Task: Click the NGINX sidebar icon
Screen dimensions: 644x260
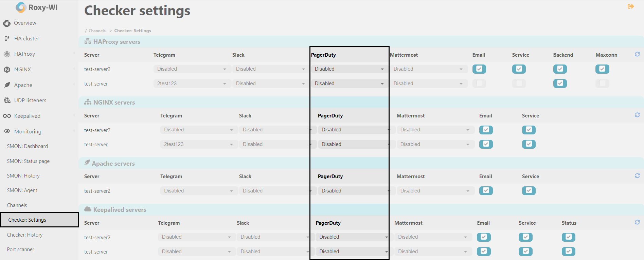Action: tap(7, 70)
